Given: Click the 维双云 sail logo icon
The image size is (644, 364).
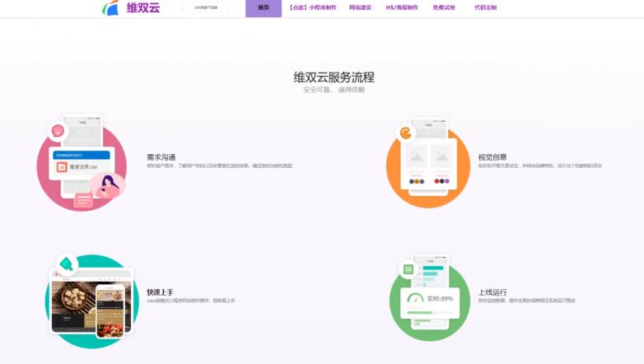Looking at the screenshot, I should (110, 7).
